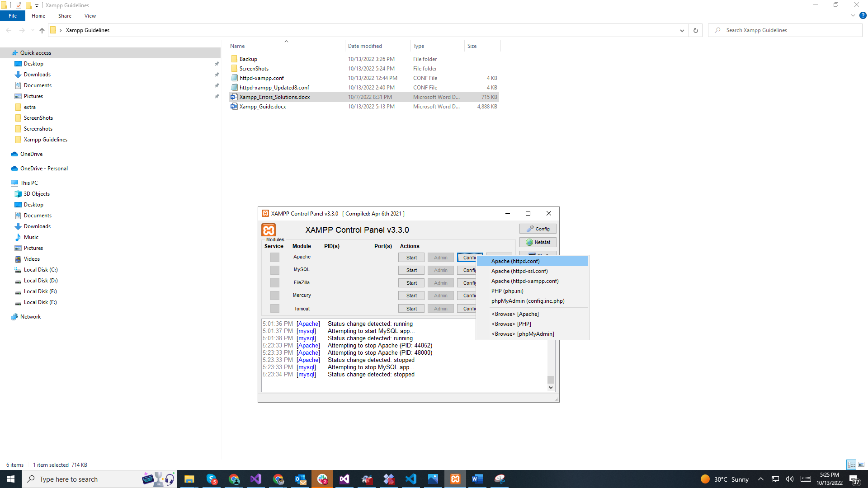Click the XAMPP orange logo icon

tap(269, 230)
